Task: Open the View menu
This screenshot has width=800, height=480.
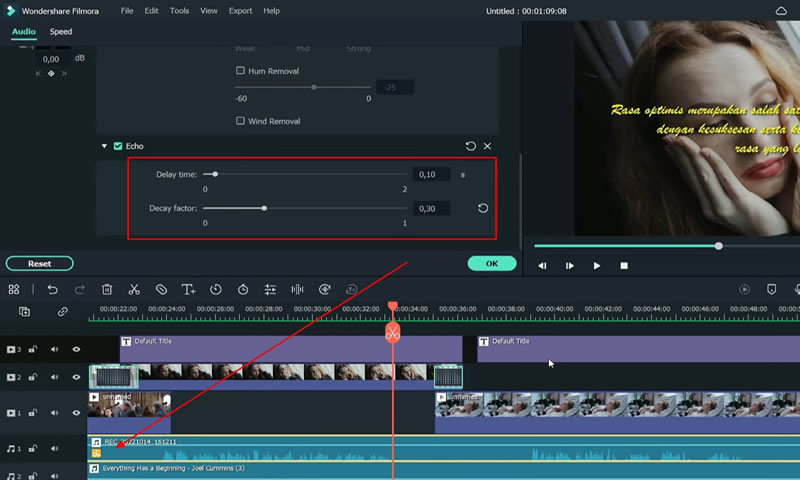Action: click(208, 11)
